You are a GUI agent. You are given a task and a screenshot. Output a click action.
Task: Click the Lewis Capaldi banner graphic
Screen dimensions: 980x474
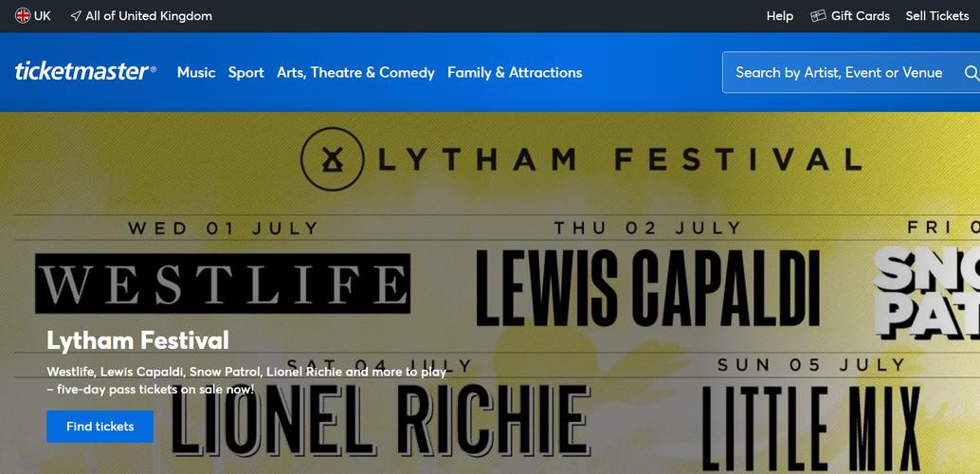(646, 288)
